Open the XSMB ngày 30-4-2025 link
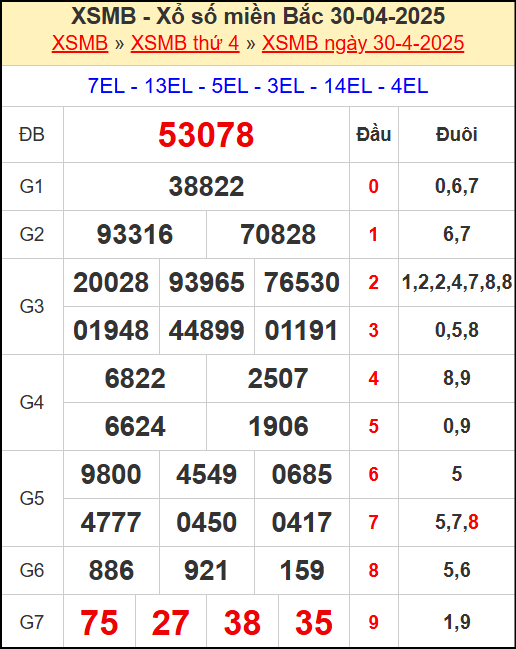 [363, 43]
